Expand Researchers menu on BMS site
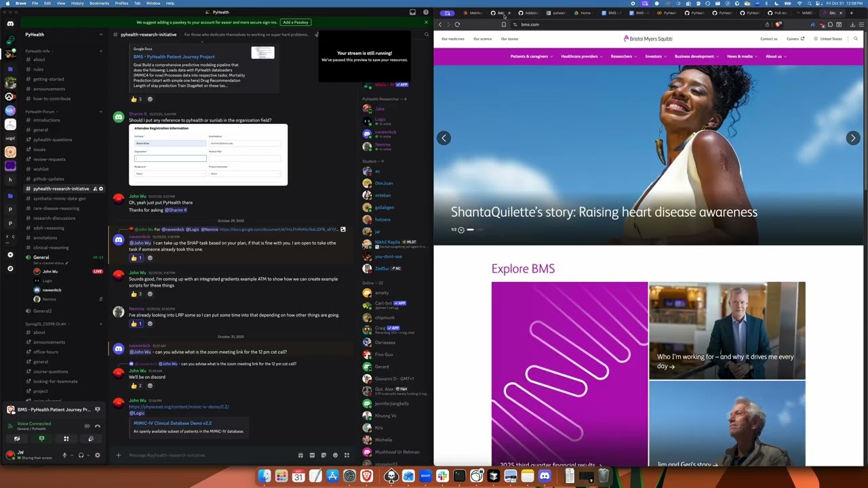 pyautogui.click(x=624, y=56)
